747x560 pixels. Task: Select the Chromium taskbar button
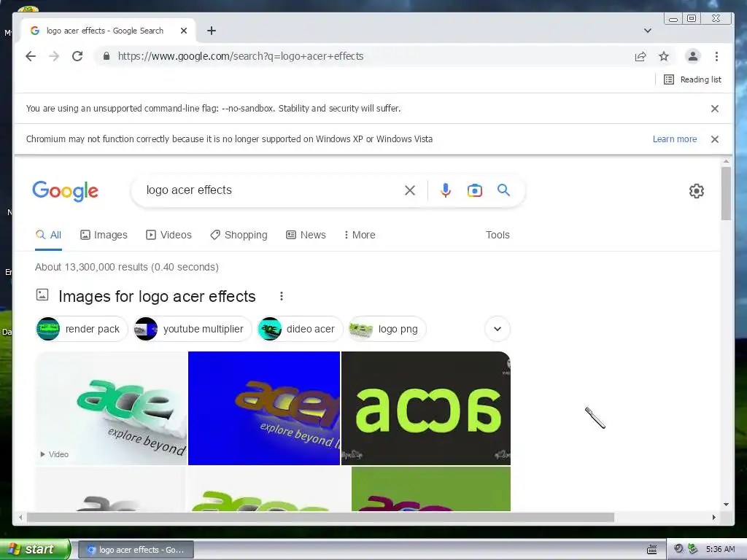coord(135,550)
